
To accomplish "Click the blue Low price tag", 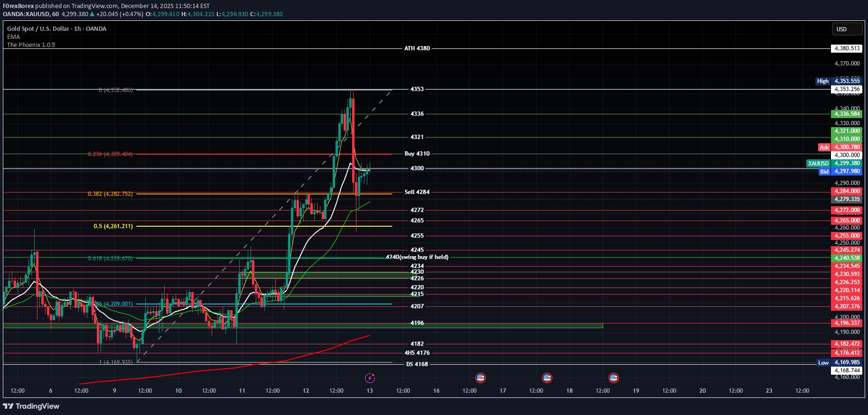I will coord(823,363).
